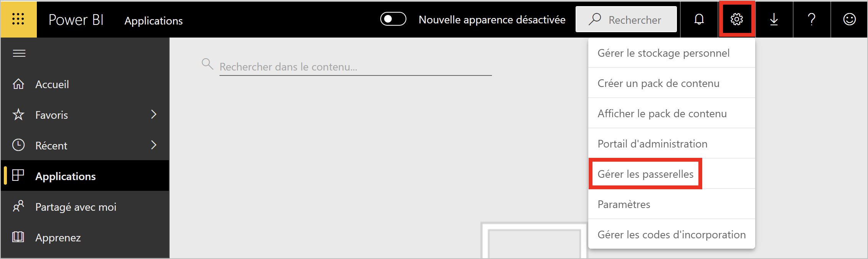This screenshot has width=868, height=259.
Task: Click the content search magnifier icon
Action: (x=207, y=64)
